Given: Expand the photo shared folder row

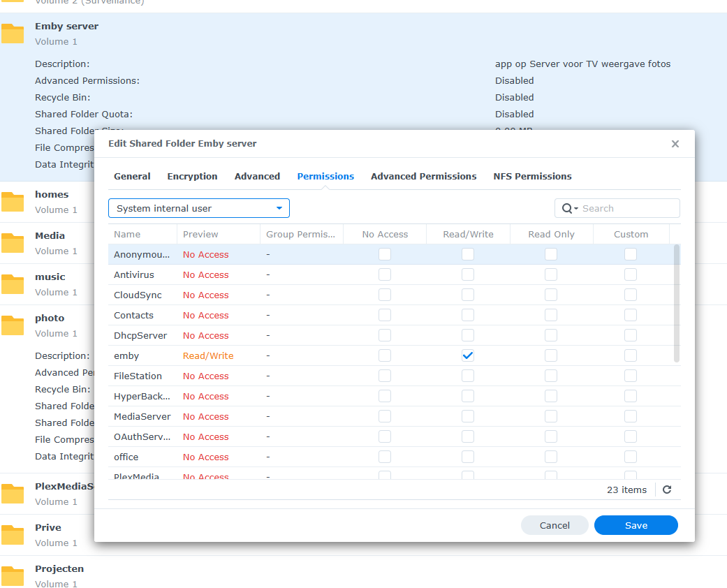Looking at the screenshot, I should point(49,318).
